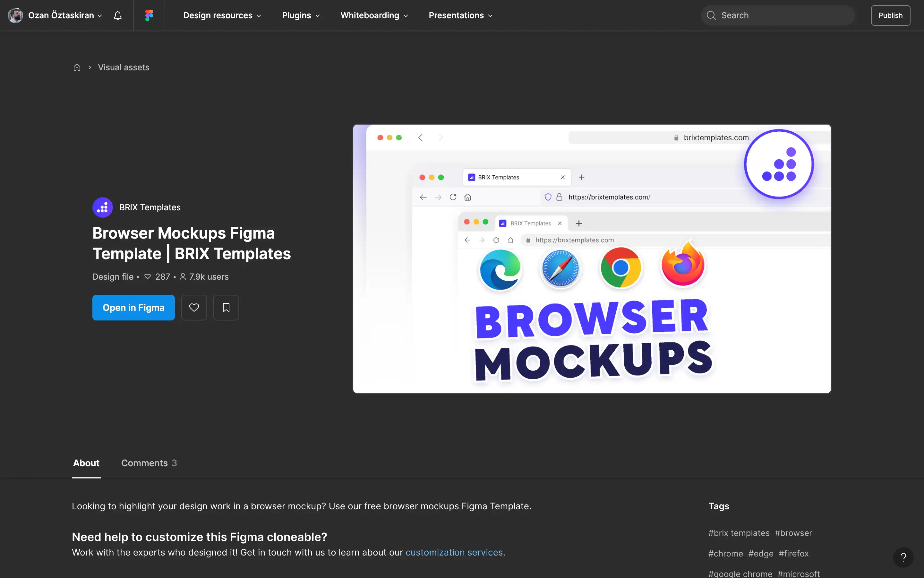Open the Plugins dropdown
The height and width of the screenshot is (578, 924).
(x=301, y=15)
